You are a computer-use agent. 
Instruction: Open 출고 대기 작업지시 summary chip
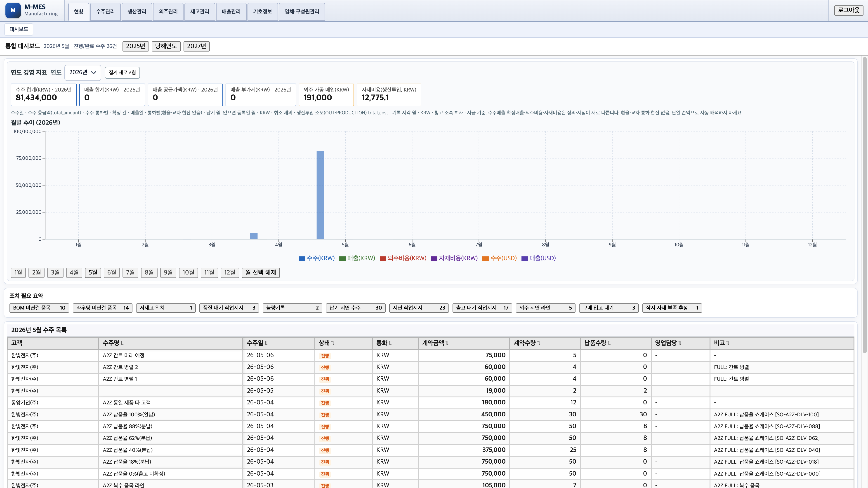point(482,308)
